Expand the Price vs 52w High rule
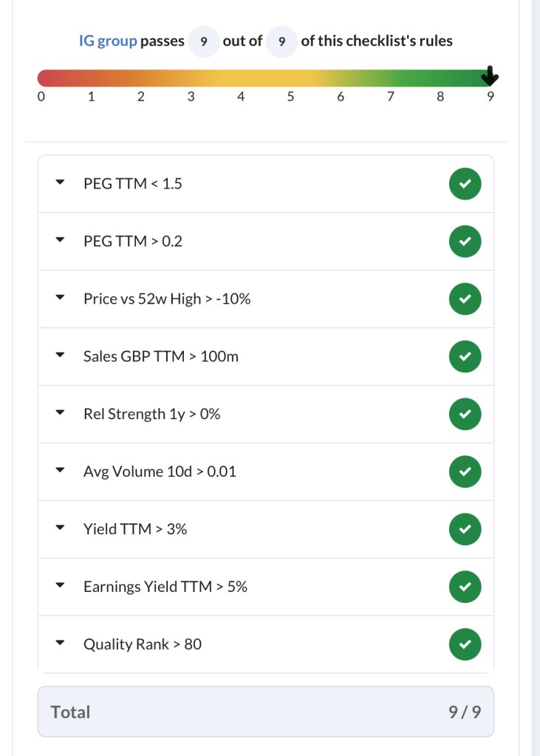 pos(61,299)
